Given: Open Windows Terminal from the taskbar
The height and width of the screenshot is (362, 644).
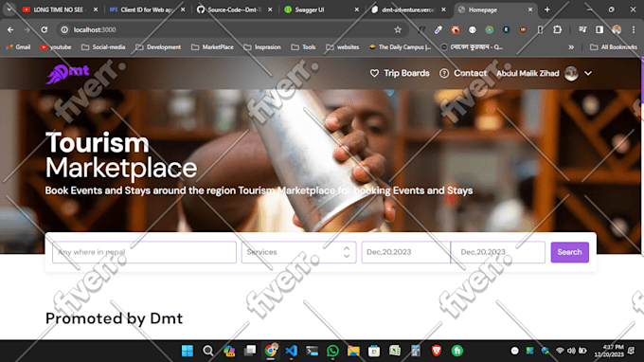Looking at the screenshot, I should coord(313,351).
